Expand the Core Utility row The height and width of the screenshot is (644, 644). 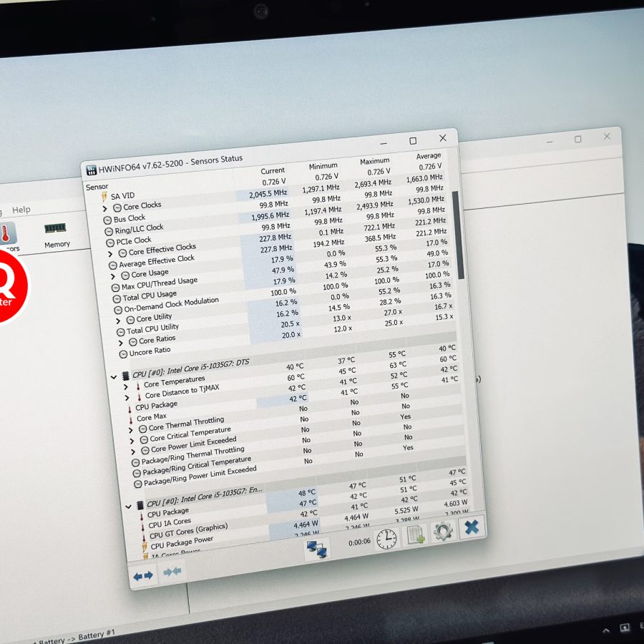[118, 321]
